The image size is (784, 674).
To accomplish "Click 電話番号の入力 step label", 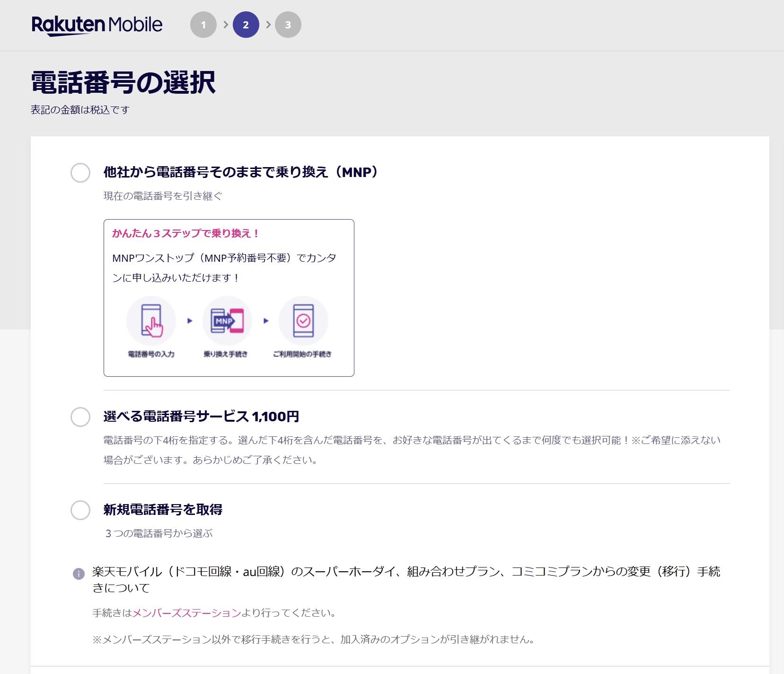I will tap(151, 354).
